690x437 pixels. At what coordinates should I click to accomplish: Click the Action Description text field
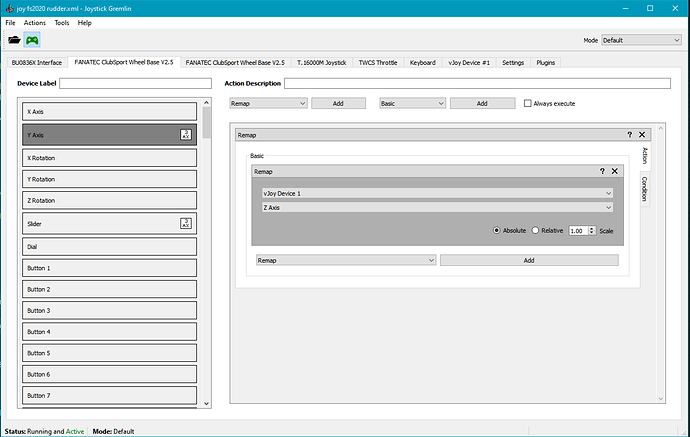coord(476,83)
